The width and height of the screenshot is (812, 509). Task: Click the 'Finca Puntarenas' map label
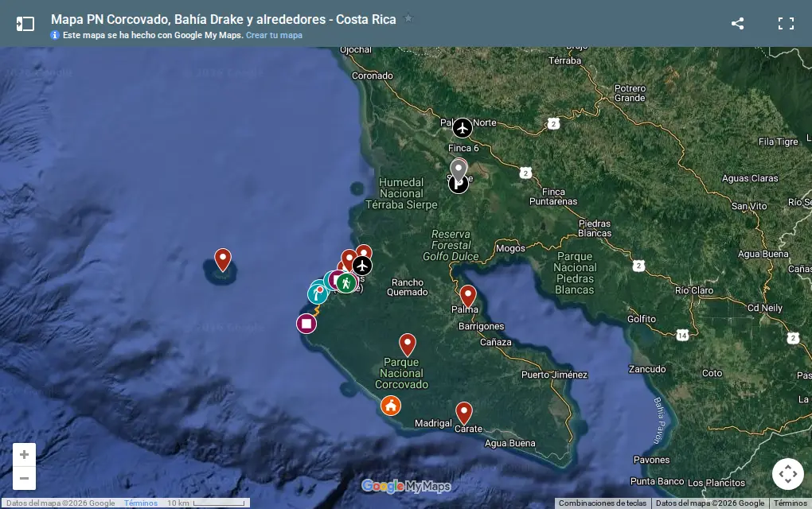[x=553, y=196]
